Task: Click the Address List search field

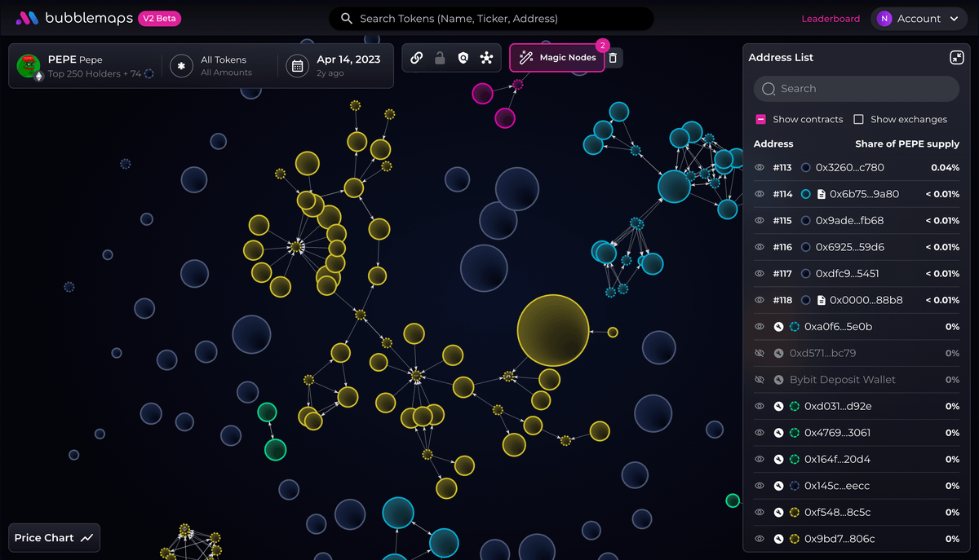Action: [x=856, y=89]
